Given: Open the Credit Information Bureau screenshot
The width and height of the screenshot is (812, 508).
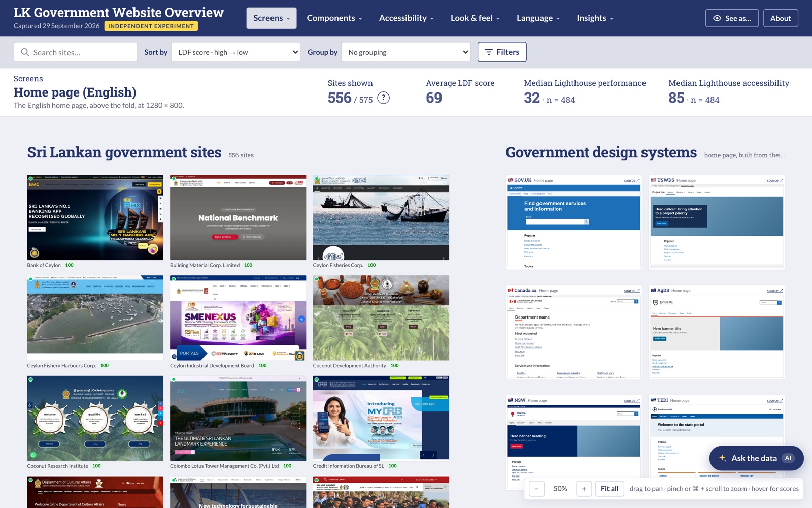Looking at the screenshot, I should (381, 418).
